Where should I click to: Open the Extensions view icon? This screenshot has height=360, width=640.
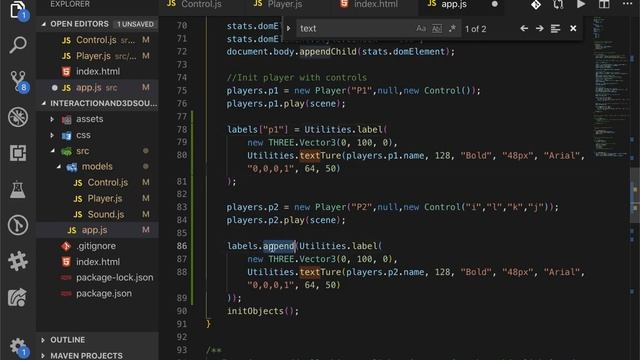18,153
